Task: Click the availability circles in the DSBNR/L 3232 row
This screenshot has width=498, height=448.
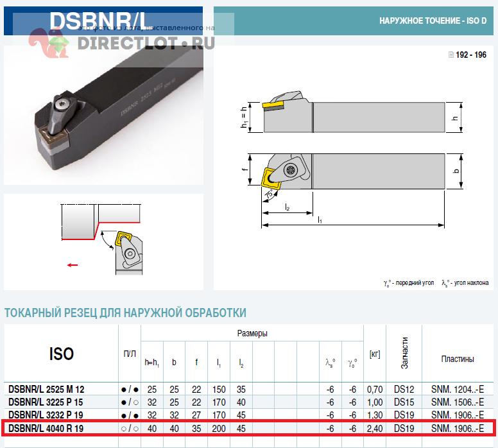Action: click(x=130, y=415)
